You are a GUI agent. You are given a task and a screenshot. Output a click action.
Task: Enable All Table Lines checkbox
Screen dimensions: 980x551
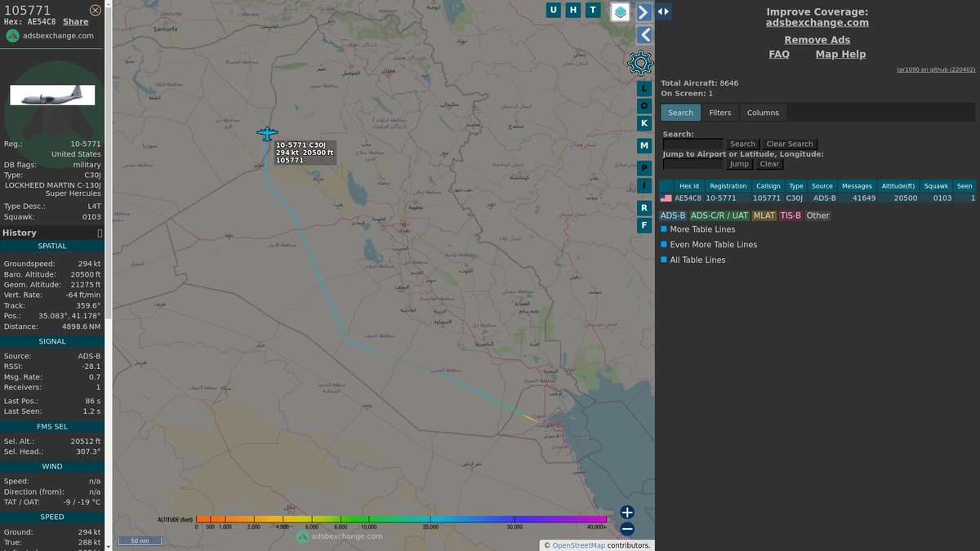664,260
